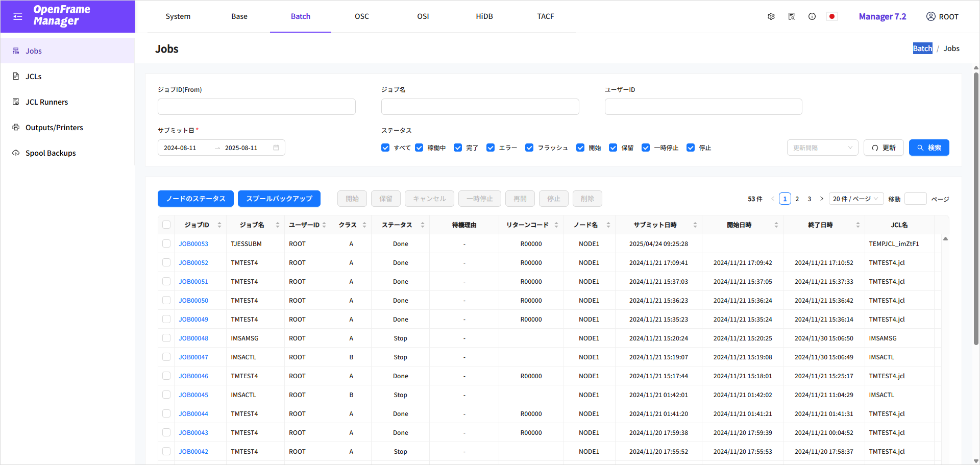The width and height of the screenshot is (980, 465).
Task: Click the info circle icon
Action: point(812,16)
